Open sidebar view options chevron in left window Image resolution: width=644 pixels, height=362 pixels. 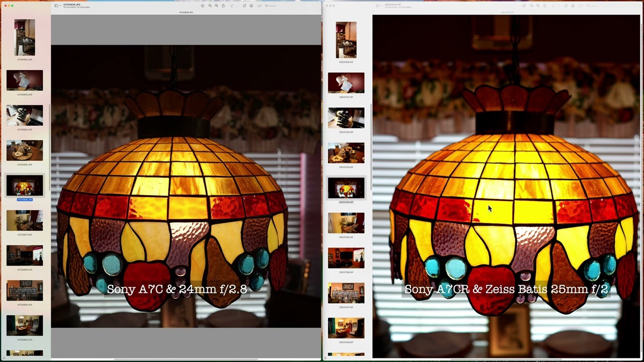coord(60,6)
